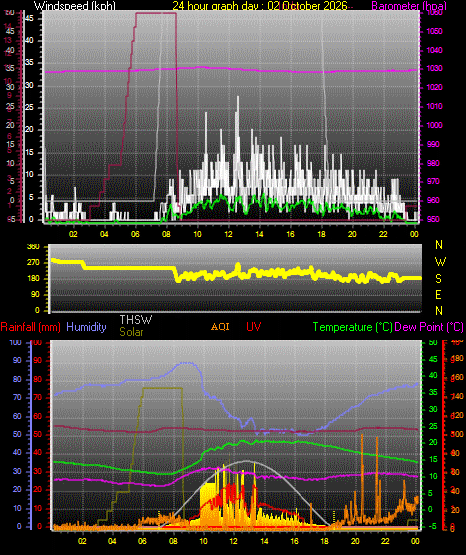466x555 pixels.
Task: Click the 'AQI' legend label
Action: point(220,326)
